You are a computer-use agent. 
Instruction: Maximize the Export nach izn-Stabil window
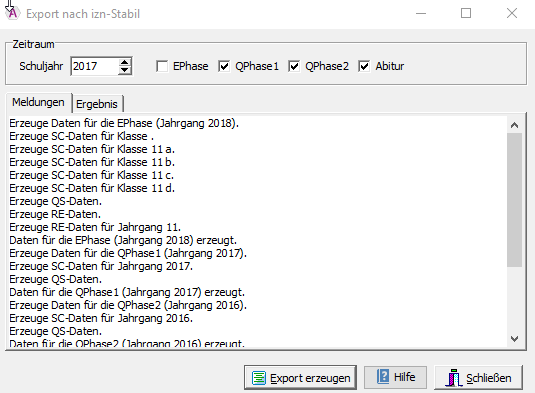466,14
